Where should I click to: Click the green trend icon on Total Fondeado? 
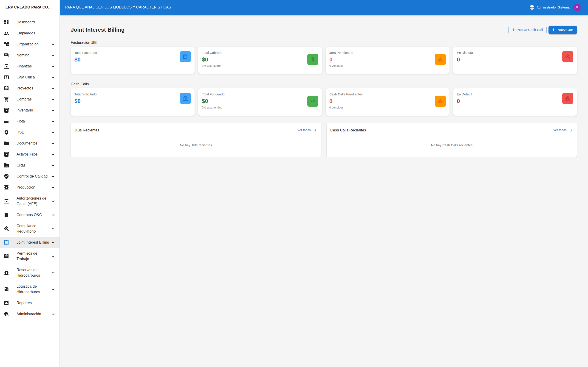[x=313, y=101]
